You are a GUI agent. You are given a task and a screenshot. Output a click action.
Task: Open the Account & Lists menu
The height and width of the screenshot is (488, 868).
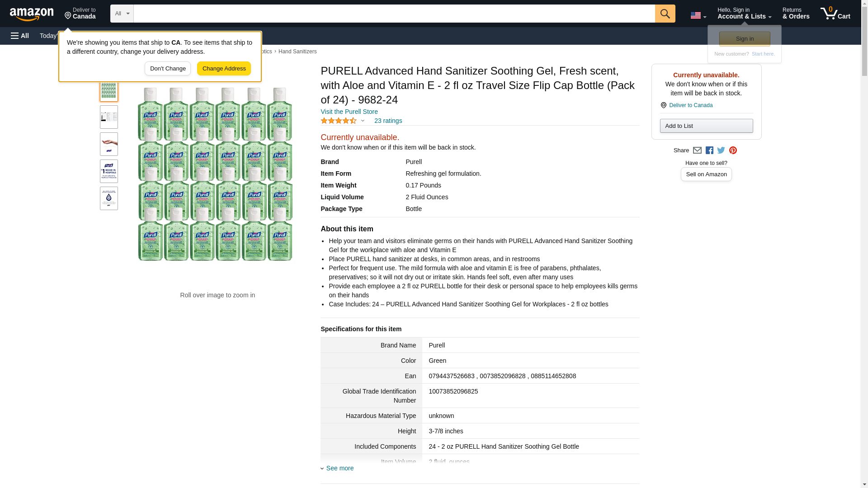pos(744,14)
